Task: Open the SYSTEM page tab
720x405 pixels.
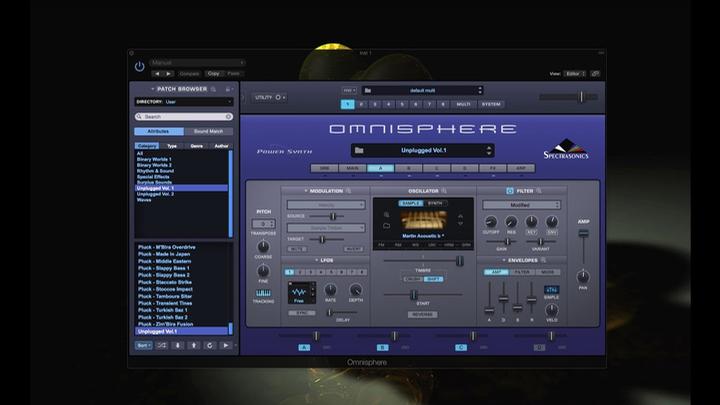Action: pyautogui.click(x=490, y=104)
